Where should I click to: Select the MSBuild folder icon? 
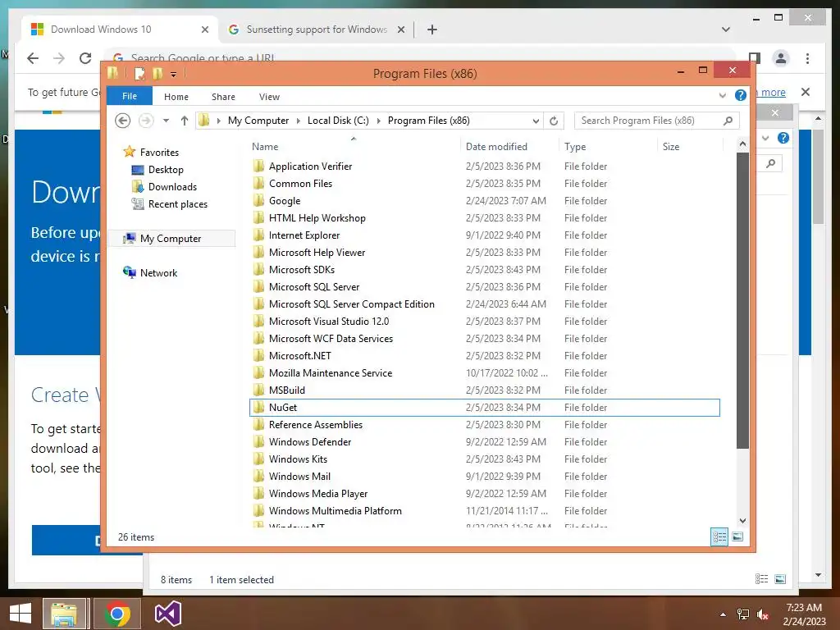tap(258, 390)
